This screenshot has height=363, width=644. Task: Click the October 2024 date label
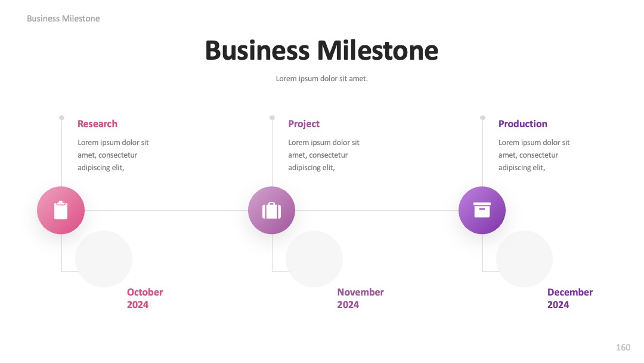click(x=144, y=298)
